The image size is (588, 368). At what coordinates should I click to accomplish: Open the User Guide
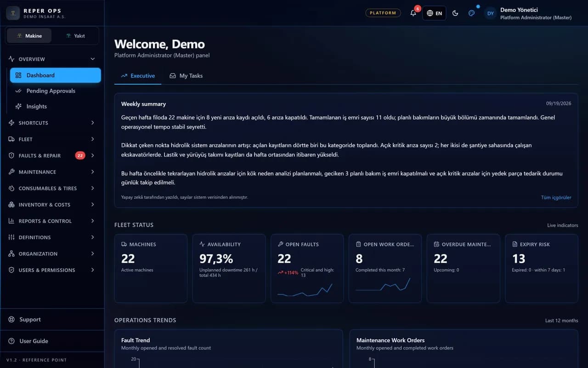point(52,341)
